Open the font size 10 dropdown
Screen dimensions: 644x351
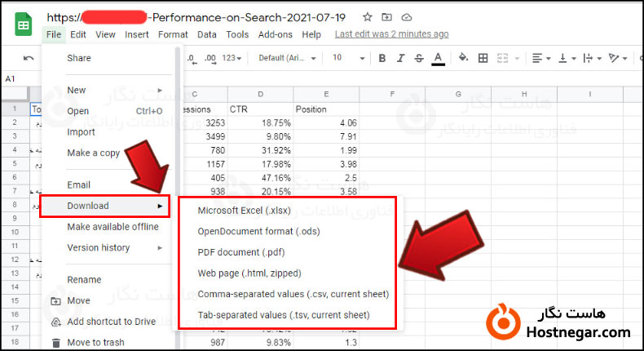(x=348, y=58)
